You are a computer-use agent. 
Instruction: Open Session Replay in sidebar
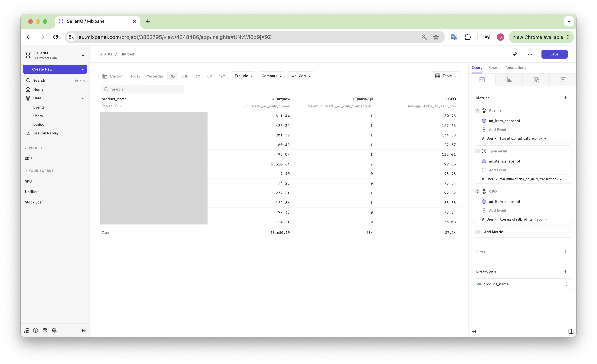pyautogui.click(x=46, y=133)
